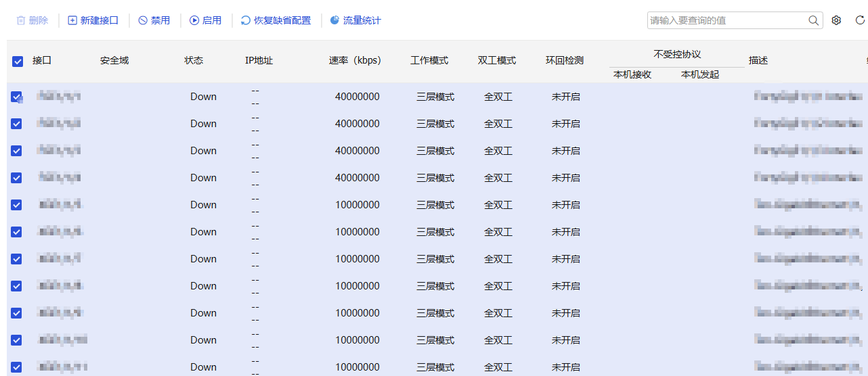Uncheck the first interface row checkbox
Viewport: 868px width, 376px height.
click(x=16, y=97)
